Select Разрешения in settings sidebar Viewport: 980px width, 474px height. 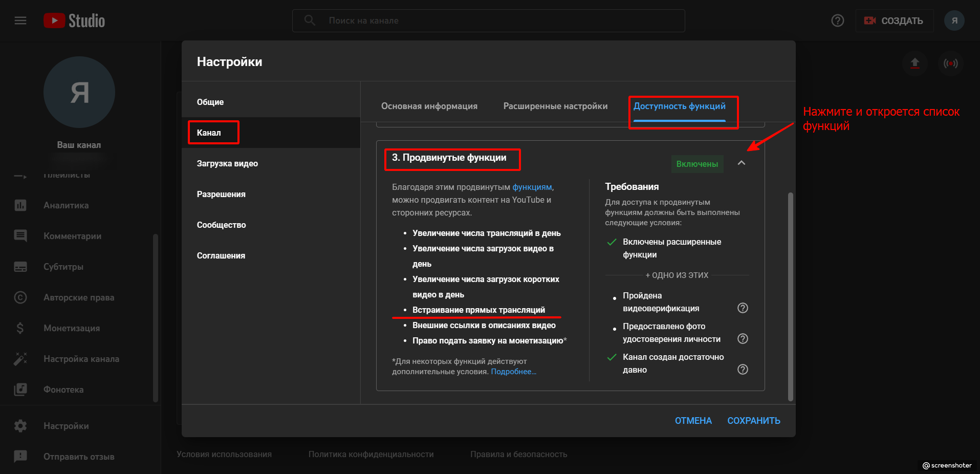pyautogui.click(x=221, y=194)
